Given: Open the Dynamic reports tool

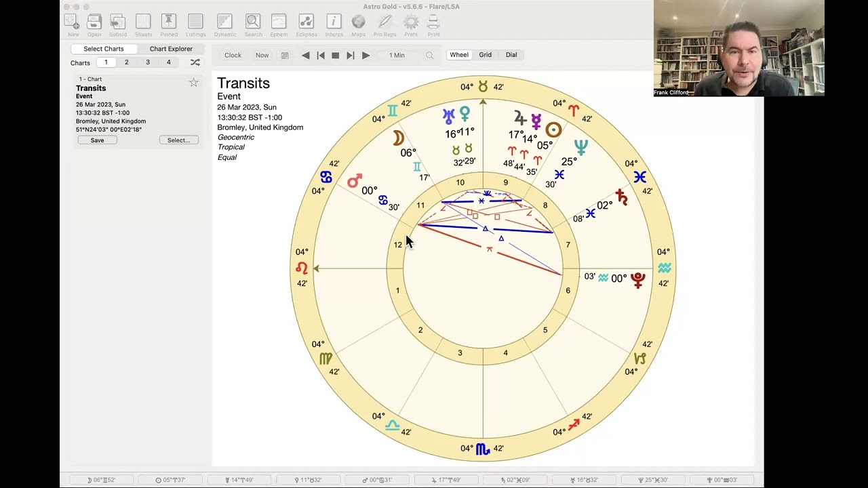Looking at the screenshot, I should tap(224, 25).
